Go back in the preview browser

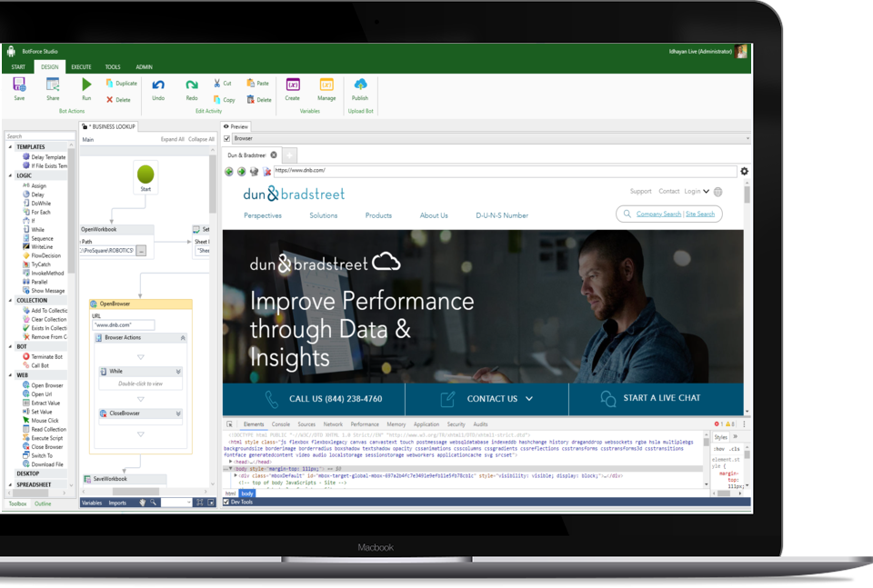(x=229, y=172)
